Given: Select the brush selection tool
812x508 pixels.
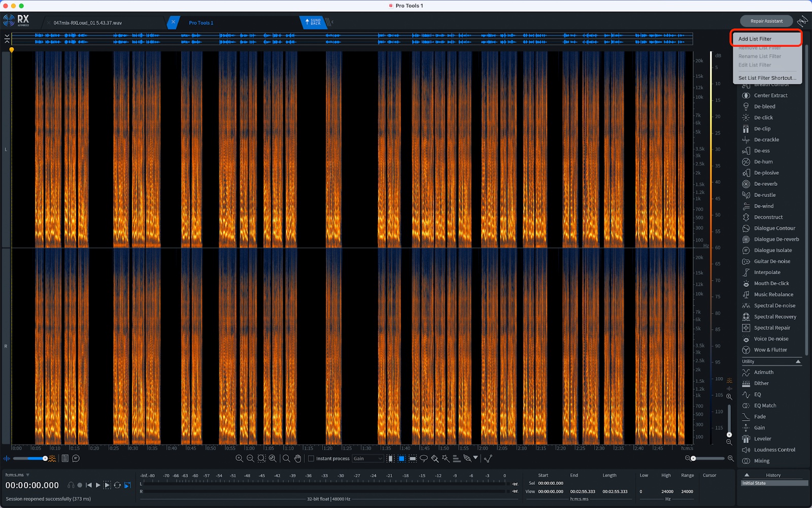Looking at the screenshot, I should pyautogui.click(x=435, y=458).
